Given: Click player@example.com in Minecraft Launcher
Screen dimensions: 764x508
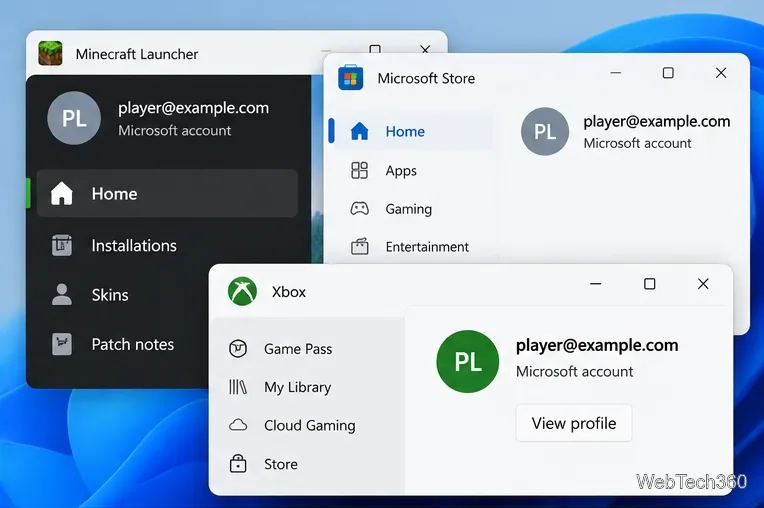Looking at the screenshot, I should pyautogui.click(x=193, y=108).
